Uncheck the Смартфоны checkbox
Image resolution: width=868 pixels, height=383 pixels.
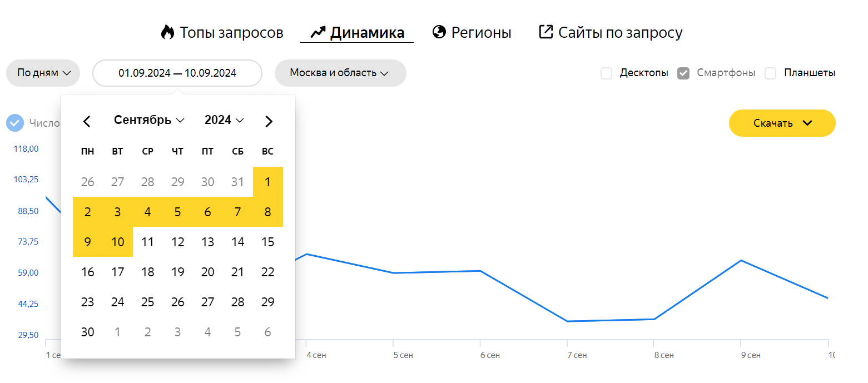click(x=683, y=73)
